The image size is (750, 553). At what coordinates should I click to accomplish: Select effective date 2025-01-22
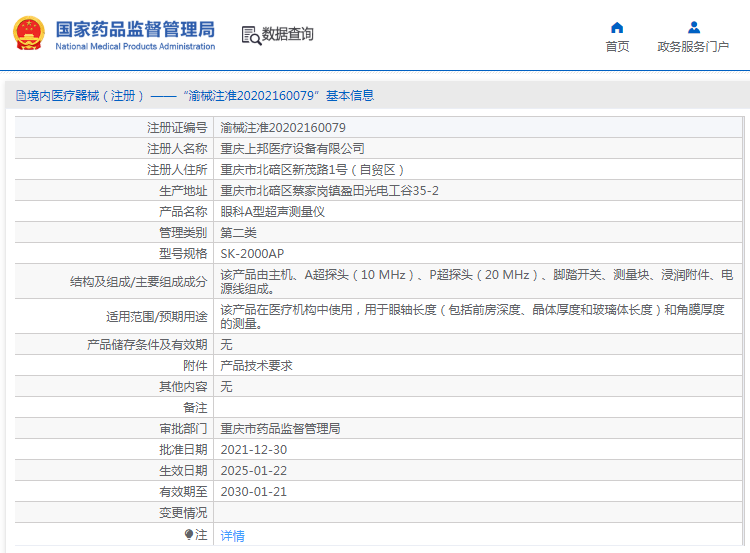254,471
